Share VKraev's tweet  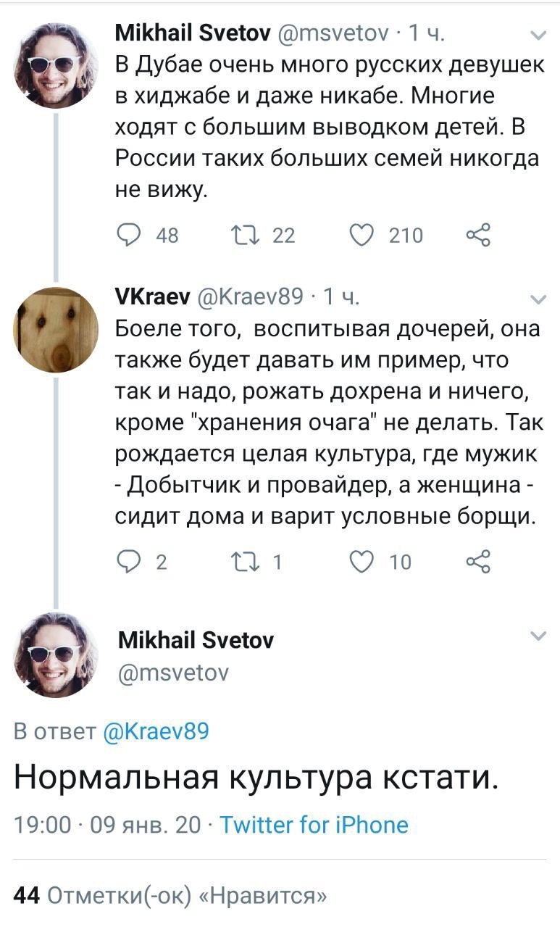click(x=479, y=562)
